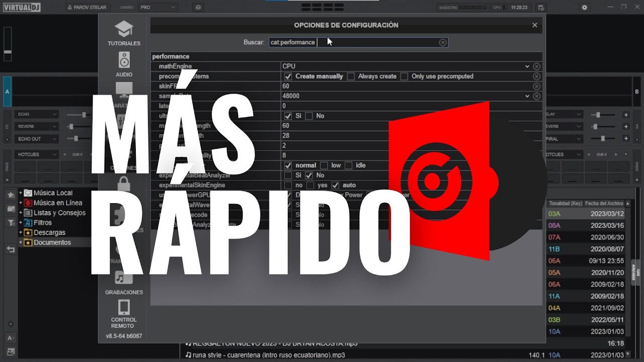
Task: Check auto for experimentalSkinEngine
Action: [x=335, y=185]
